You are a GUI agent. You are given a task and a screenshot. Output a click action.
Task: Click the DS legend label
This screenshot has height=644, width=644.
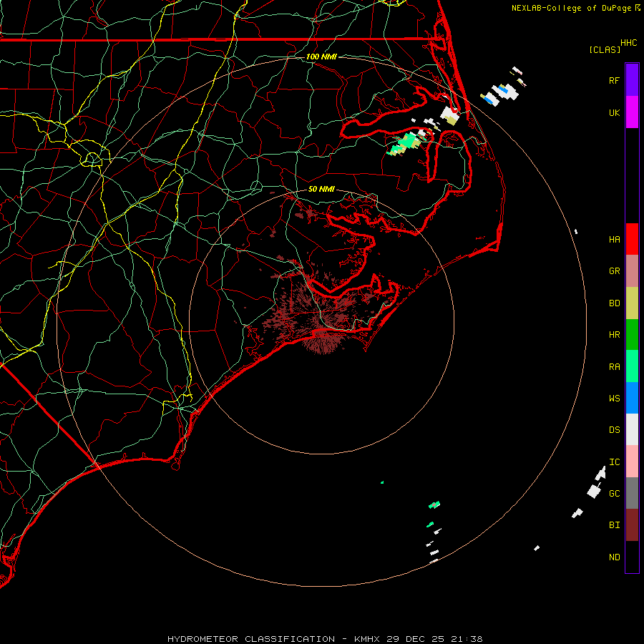point(614,430)
